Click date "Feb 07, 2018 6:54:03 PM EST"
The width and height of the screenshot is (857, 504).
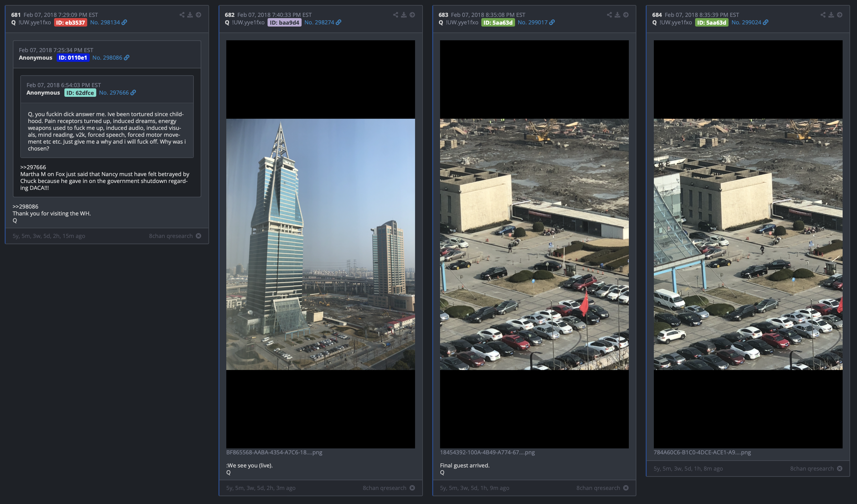coord(63,85)
